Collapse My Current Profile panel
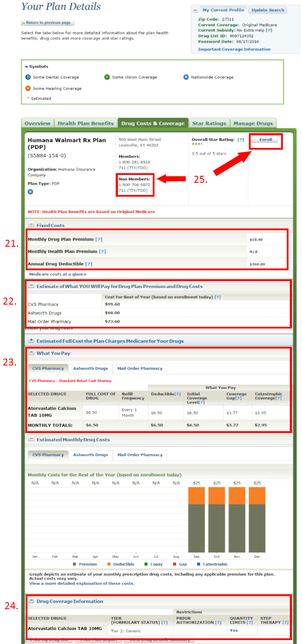Image resolution: width=302 pixels, height=644 pixels. pos(195,10)
